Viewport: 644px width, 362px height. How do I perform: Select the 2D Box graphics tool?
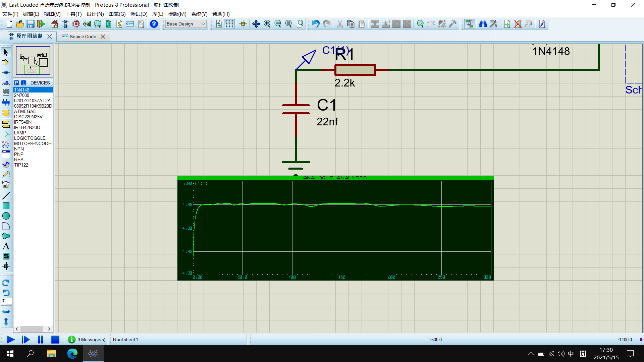tap(6, 206)
